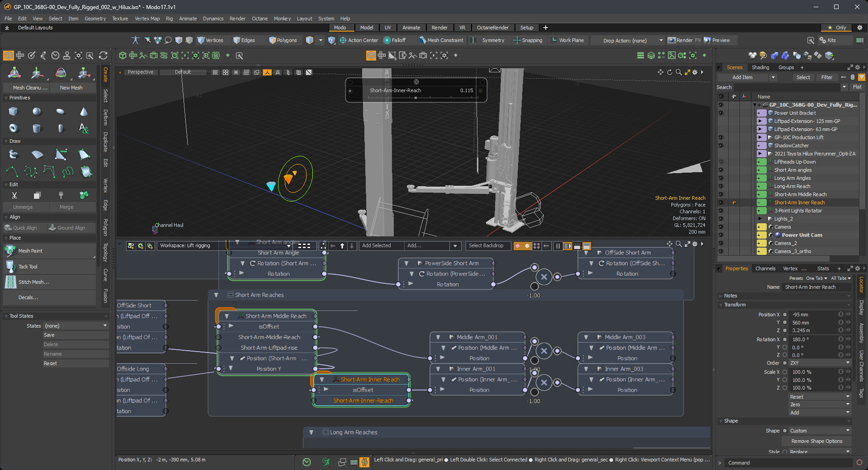
Task: Select the Cone primitive tool
Action: (x=84, y=112)
